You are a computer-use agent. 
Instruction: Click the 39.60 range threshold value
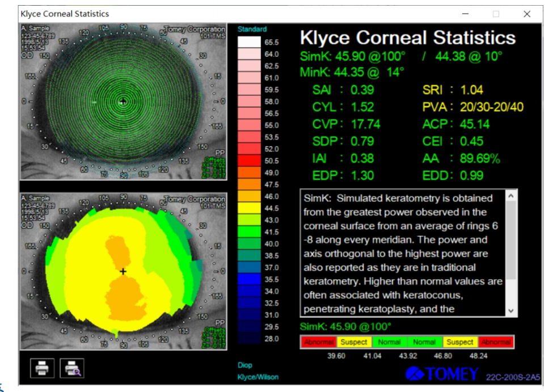336,356
